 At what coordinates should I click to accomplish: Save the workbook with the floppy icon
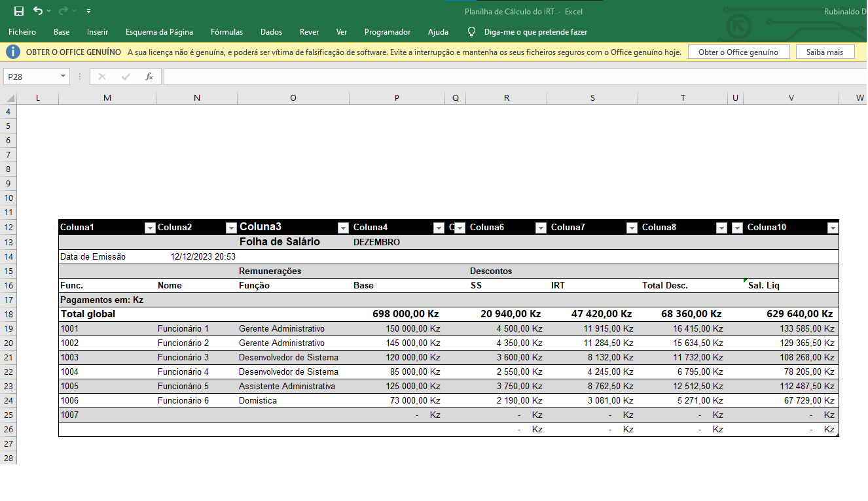(19, 11)
